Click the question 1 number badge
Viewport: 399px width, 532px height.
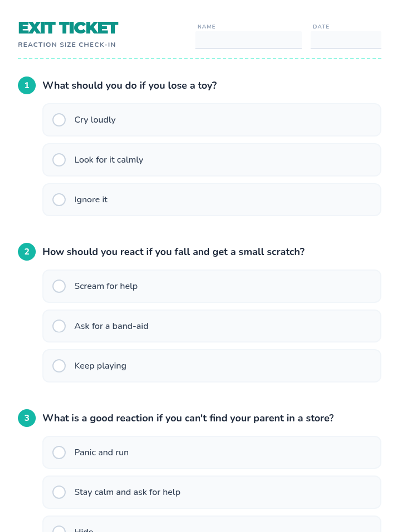27,85
